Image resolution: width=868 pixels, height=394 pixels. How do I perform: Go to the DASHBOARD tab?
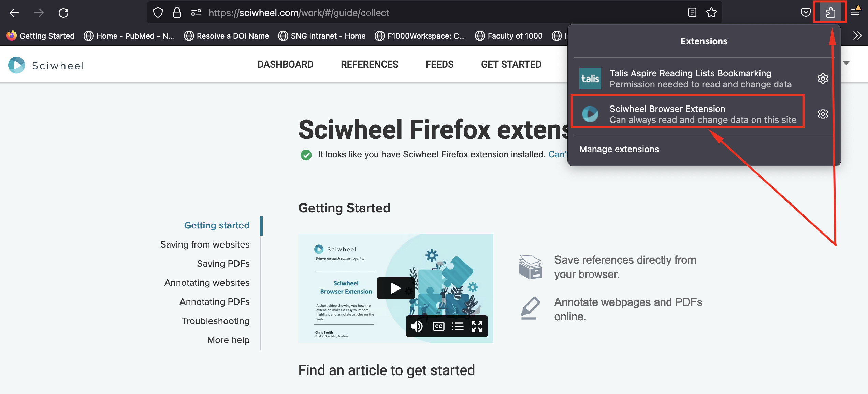[x=285, y=64]
